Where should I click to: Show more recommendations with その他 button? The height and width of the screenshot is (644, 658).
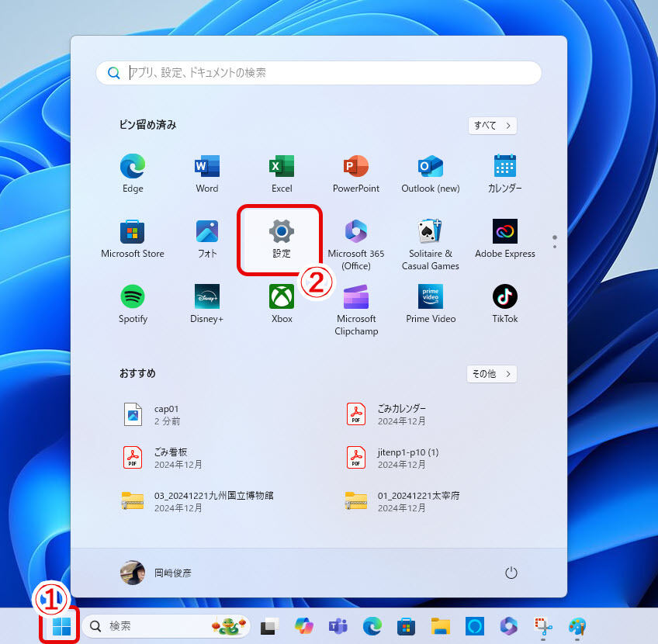pyautogui.click(x=491, y=374)
